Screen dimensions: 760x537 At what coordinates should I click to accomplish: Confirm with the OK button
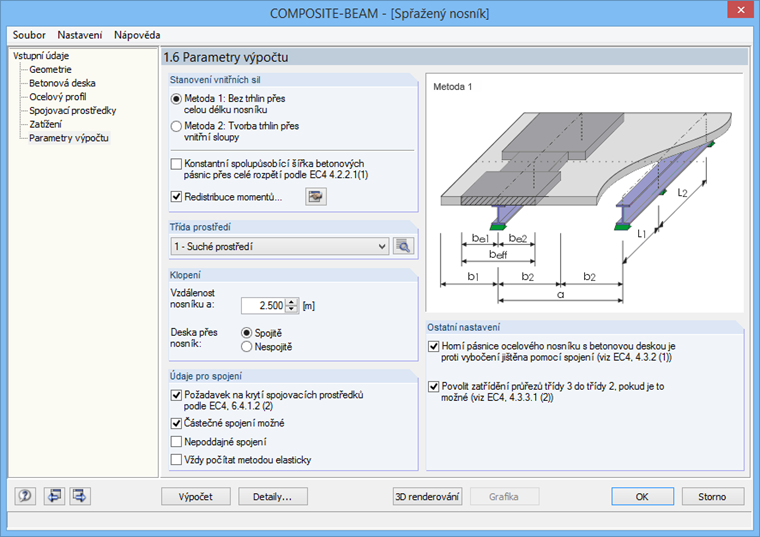click(642, 496)
